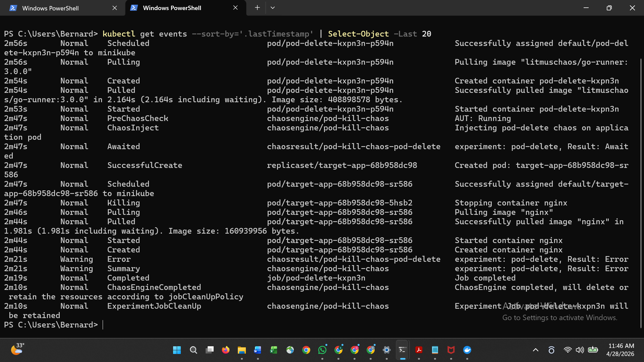The height and width of the screenshot is (362, 644).
Task: Open taskbar Search
Action: click(193, 350)
